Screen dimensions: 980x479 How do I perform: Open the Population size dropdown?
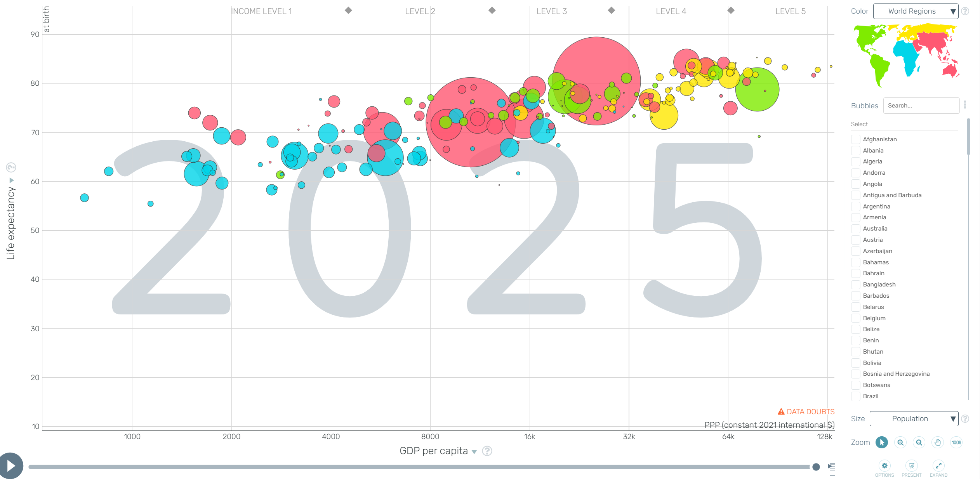(x=914, y=419)
